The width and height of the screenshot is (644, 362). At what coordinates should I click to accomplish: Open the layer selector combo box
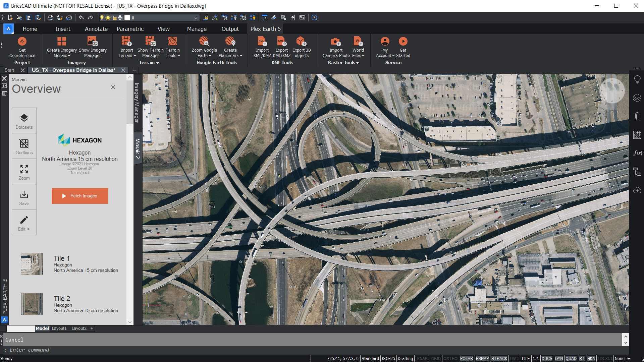coord(196,18)
